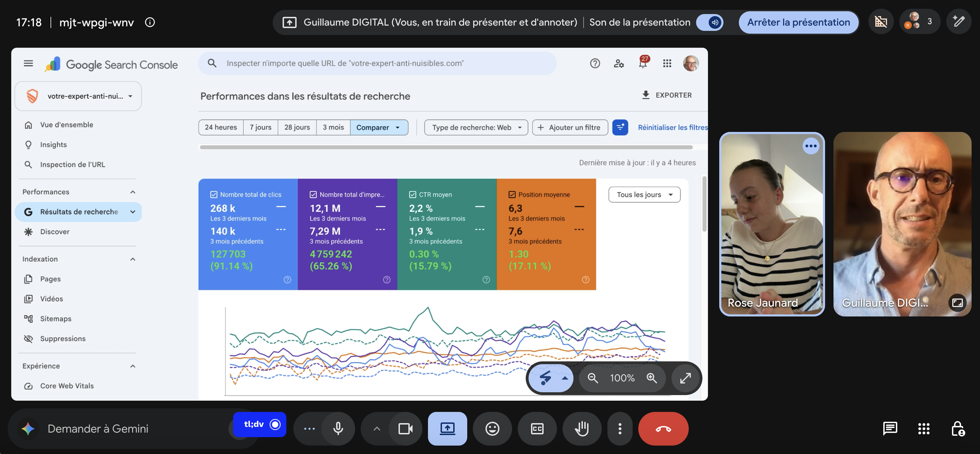The image size is (980, 454).
Task: Click Arrêter la présentation button
Action: coord(799,22)
